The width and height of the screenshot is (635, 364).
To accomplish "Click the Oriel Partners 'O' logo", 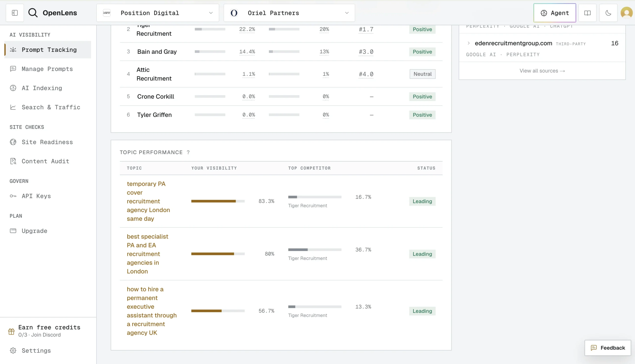I will (234, 13).
